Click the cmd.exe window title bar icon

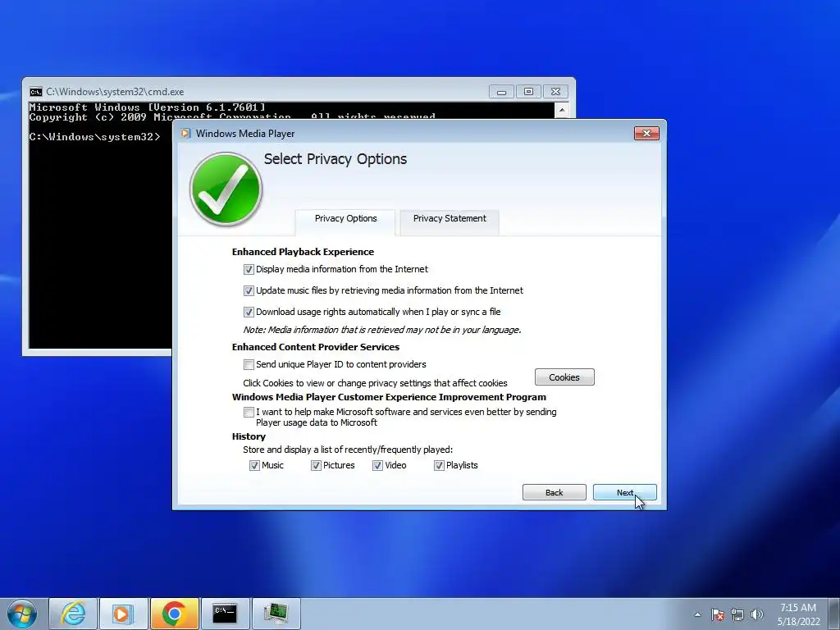coord(36,92)
